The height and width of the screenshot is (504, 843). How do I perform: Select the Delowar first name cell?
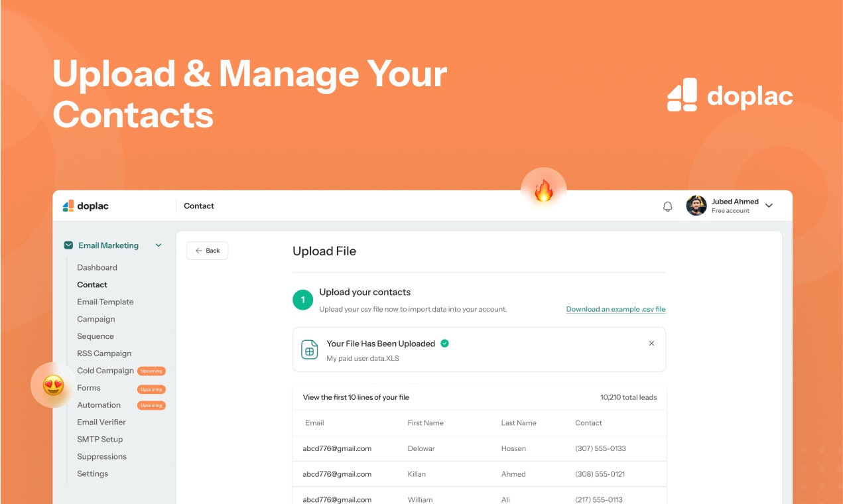421,449
